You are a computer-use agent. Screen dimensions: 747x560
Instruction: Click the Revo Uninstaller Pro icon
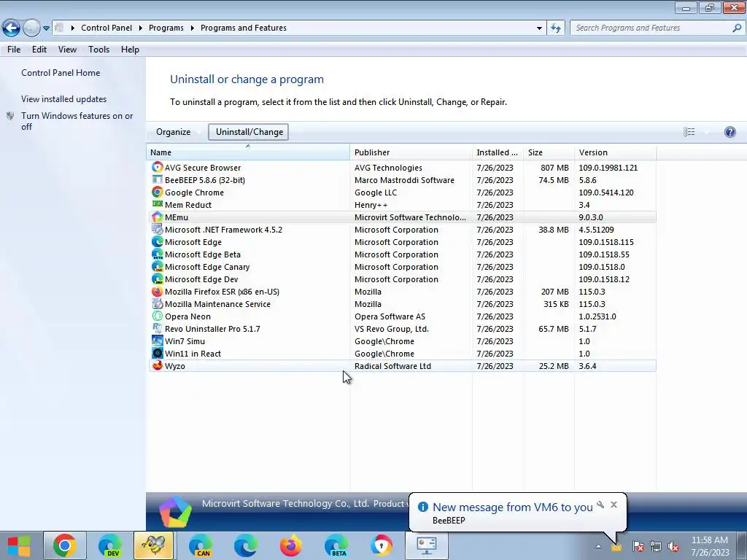(158, 328)
